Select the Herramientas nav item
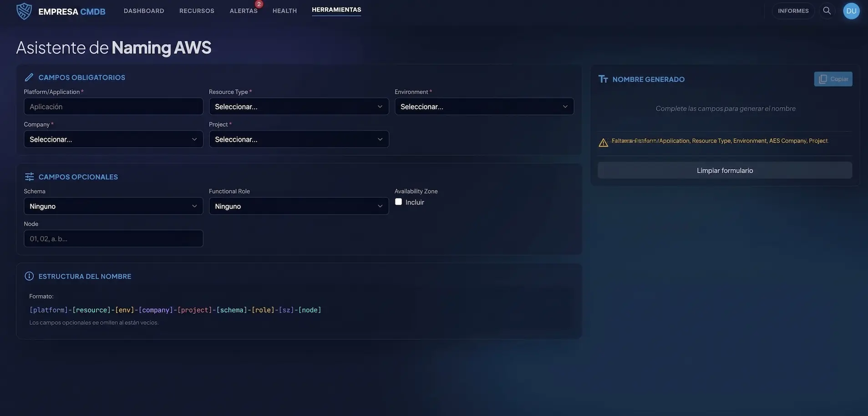This screenshot has height=416, width=868. (x=336, y=10)
